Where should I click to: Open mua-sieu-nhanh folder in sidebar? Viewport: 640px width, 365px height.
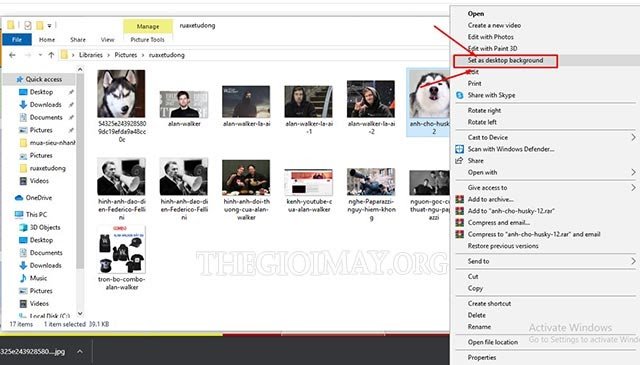point(52,143)
